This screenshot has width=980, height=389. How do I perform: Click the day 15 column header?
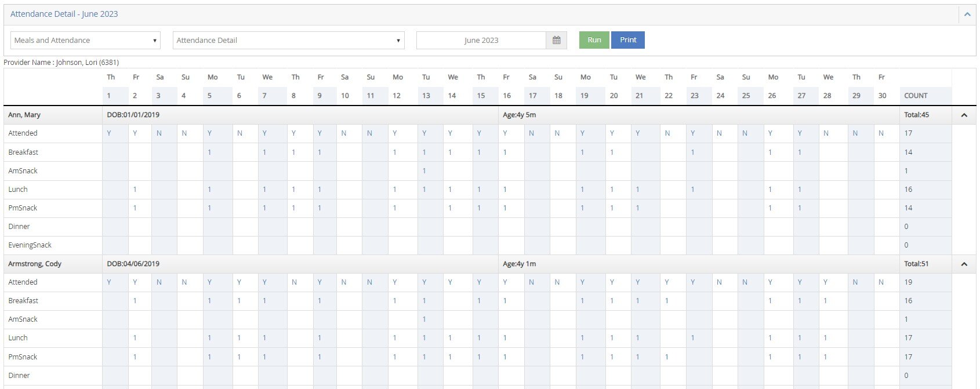pyautogui.click(x=481, y=96)
